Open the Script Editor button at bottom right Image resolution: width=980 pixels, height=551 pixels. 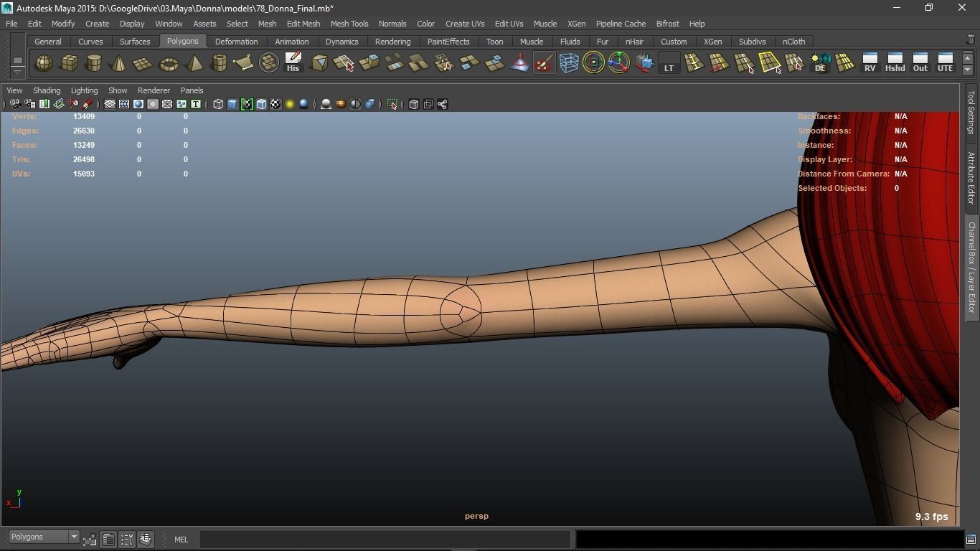pos(971,539)
